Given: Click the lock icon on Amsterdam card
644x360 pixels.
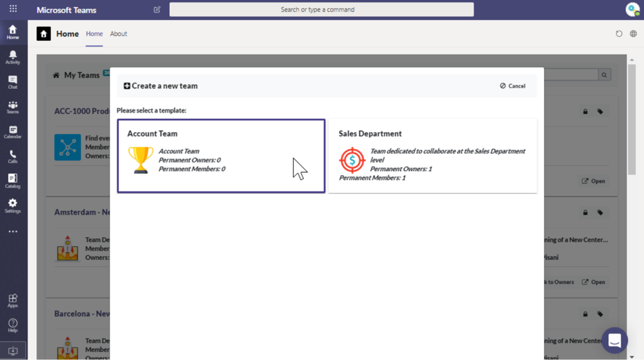Looking at the screenshot, I should coord(586,213).
